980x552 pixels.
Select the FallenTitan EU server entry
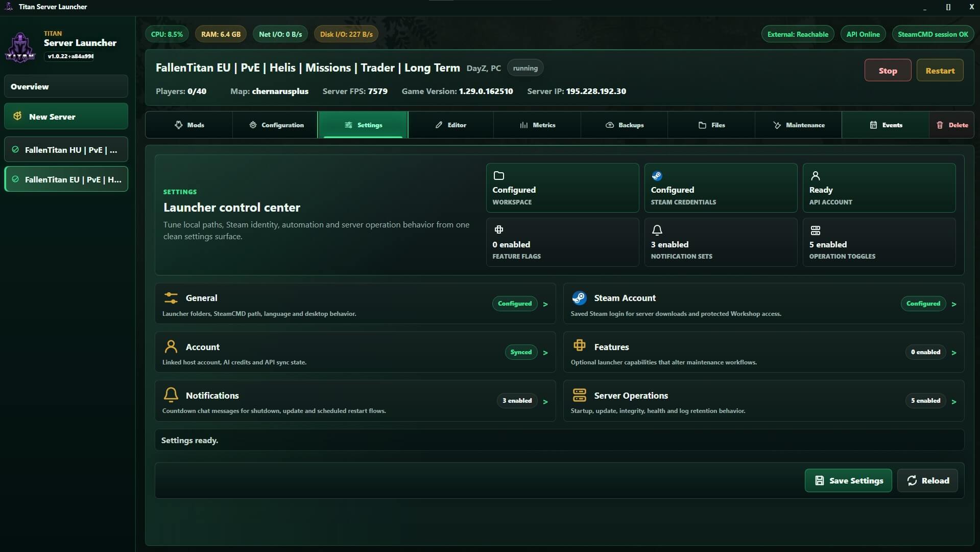66,179
